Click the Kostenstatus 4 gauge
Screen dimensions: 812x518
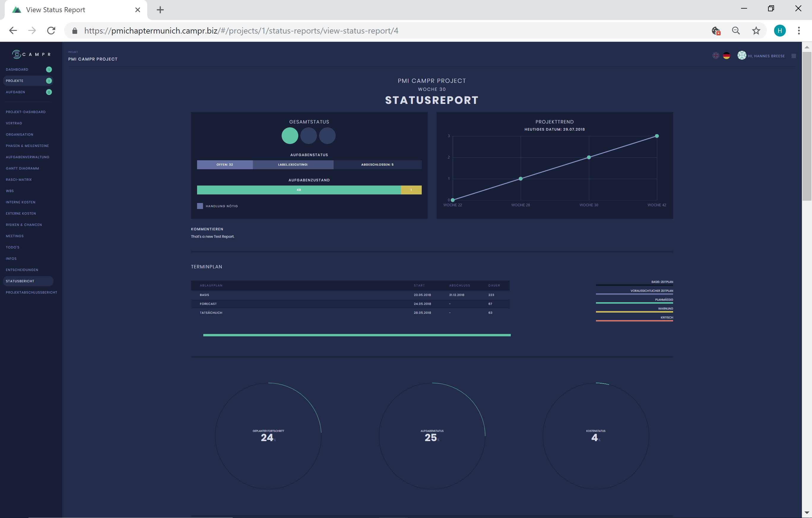(596, 436)
